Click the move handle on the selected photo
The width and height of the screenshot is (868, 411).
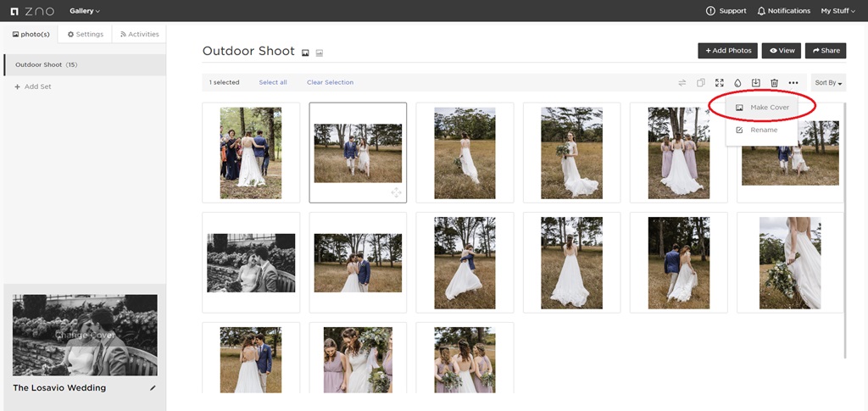tap(397, 192)
